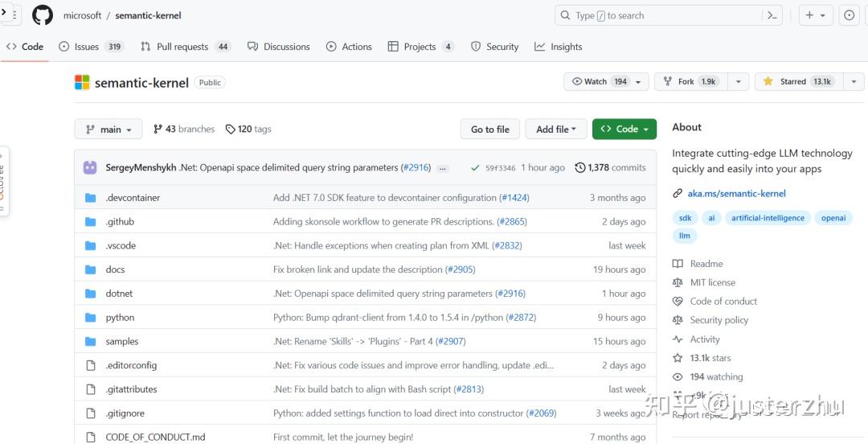The image size is (868, 444).
Task: Open the aka.ms/semantic-kernel link
Action: coord(736,194)
